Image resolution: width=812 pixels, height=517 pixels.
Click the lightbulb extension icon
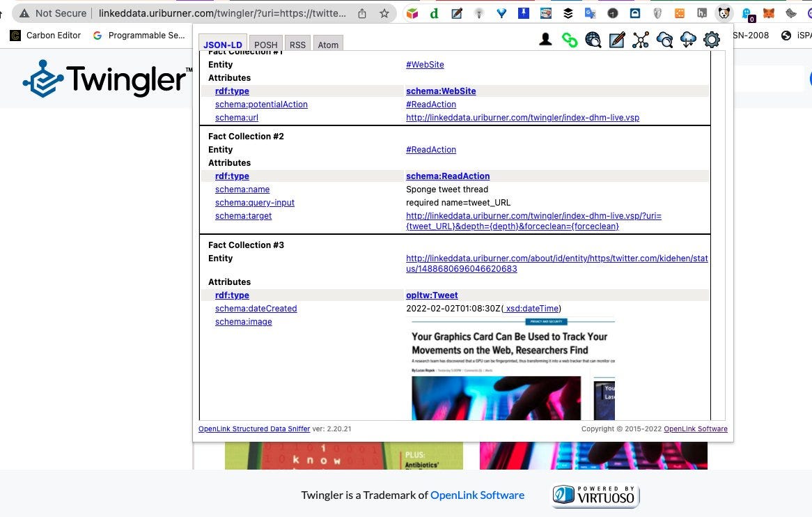pyautogui.click(x=479, y=13)
